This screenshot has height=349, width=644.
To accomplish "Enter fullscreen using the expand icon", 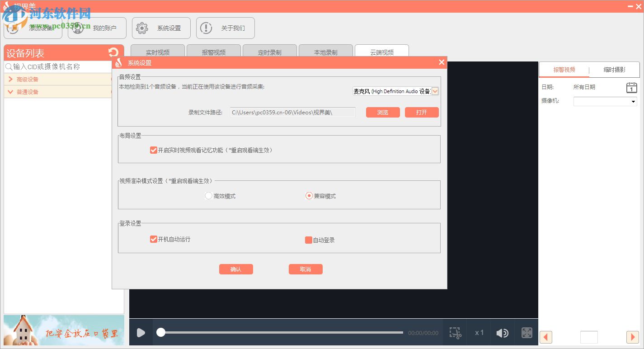I will click(x=526, y=332).
